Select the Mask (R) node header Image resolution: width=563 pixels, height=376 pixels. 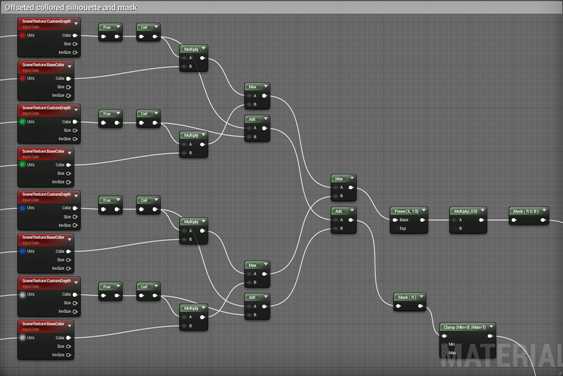click(409, 297)
